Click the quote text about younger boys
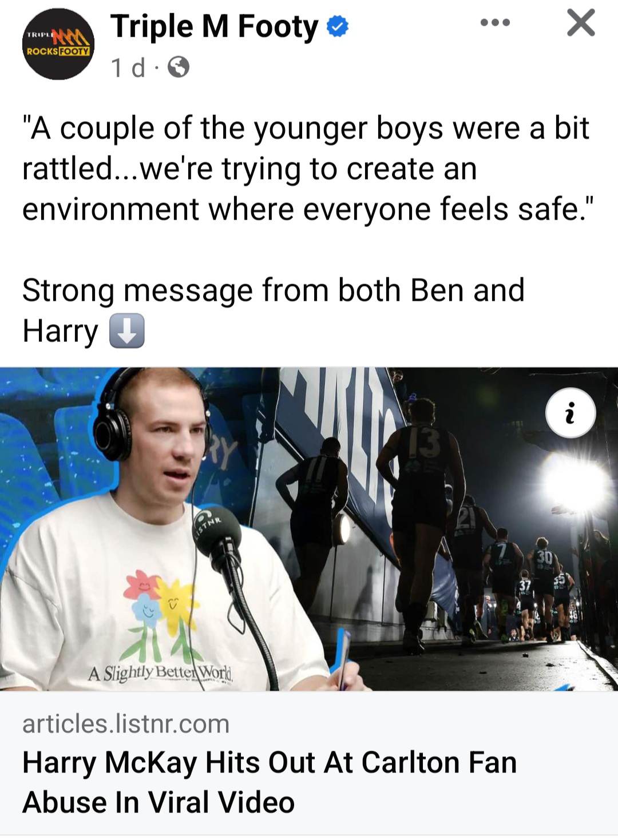This screenshot has height=840, width=618. 306,168
